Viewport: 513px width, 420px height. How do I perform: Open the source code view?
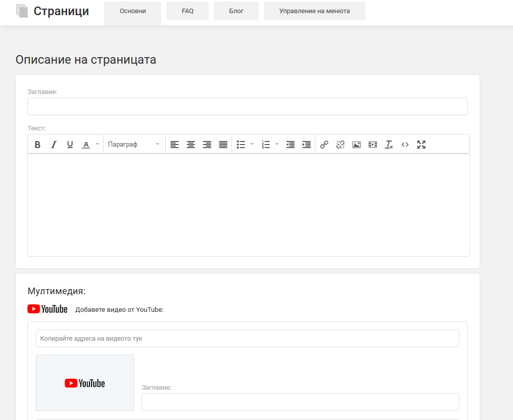(405, 145)
